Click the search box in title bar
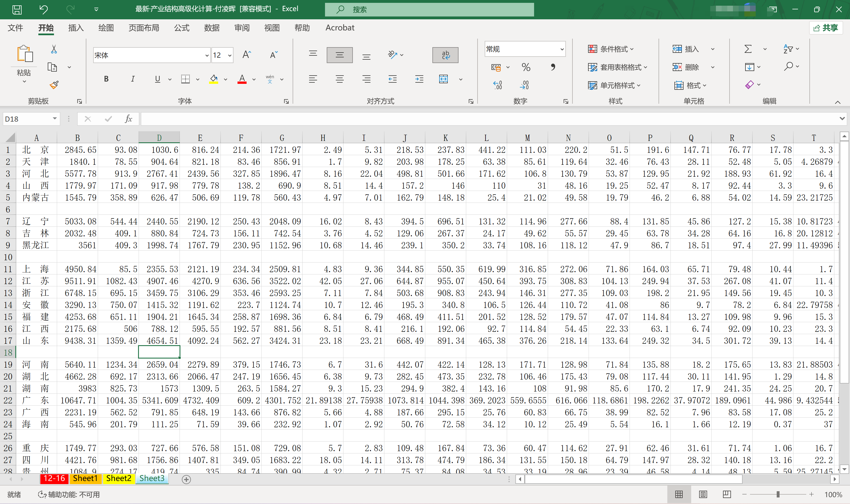 (429, 9)
